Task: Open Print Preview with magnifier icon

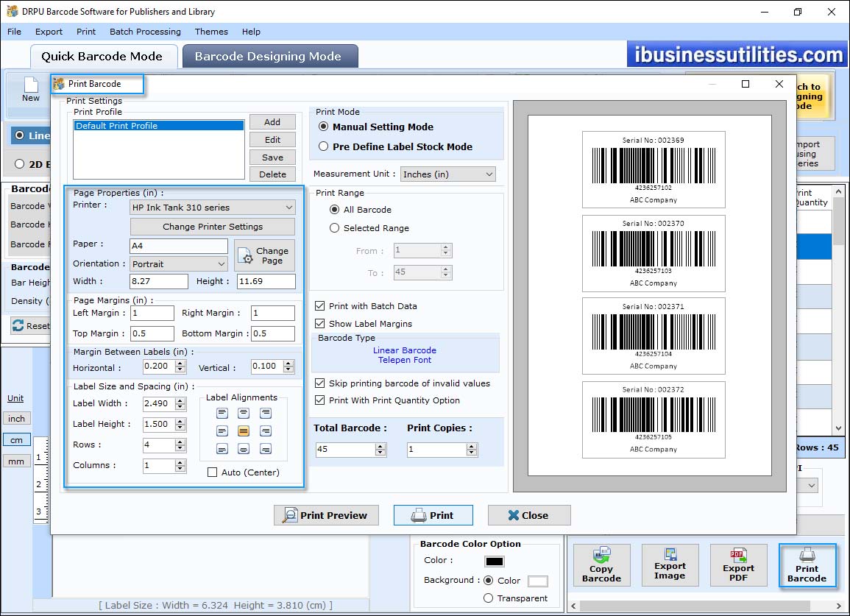Action: pyautogui.click(x=326, y=515)
